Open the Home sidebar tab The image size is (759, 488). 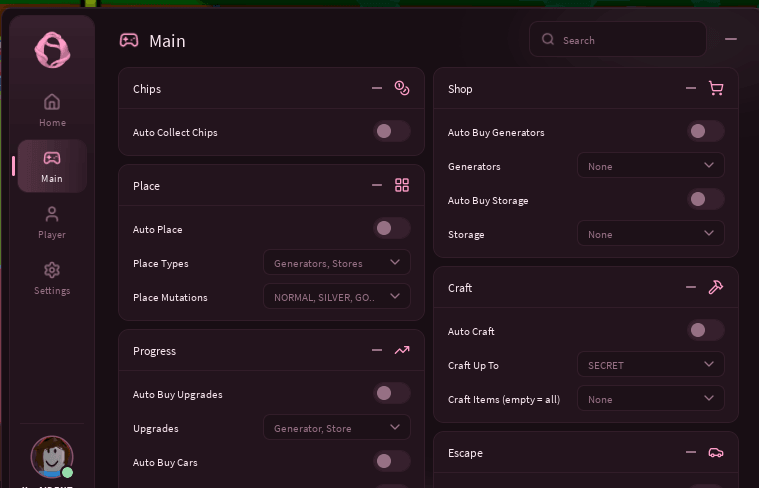click(x=52, y=110)
